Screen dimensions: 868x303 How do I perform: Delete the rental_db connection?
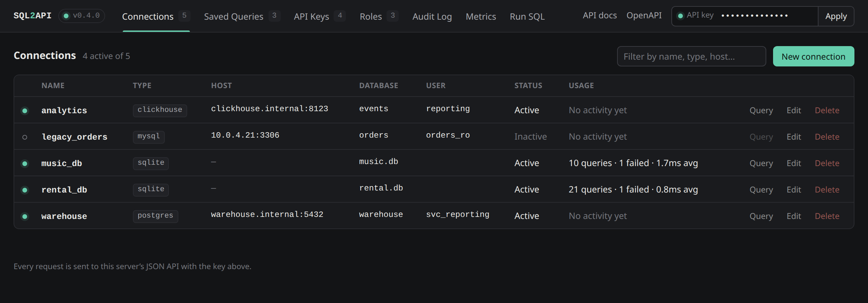[x=827, y=190]
